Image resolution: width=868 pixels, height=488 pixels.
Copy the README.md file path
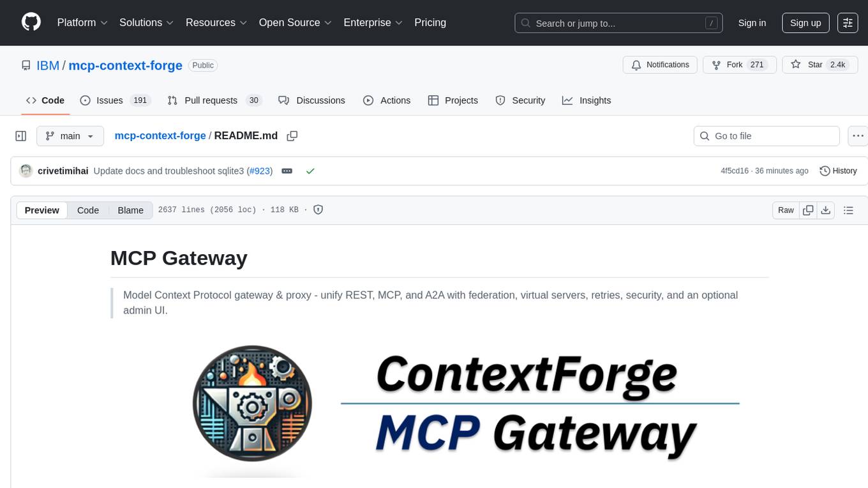click(292, 136)
